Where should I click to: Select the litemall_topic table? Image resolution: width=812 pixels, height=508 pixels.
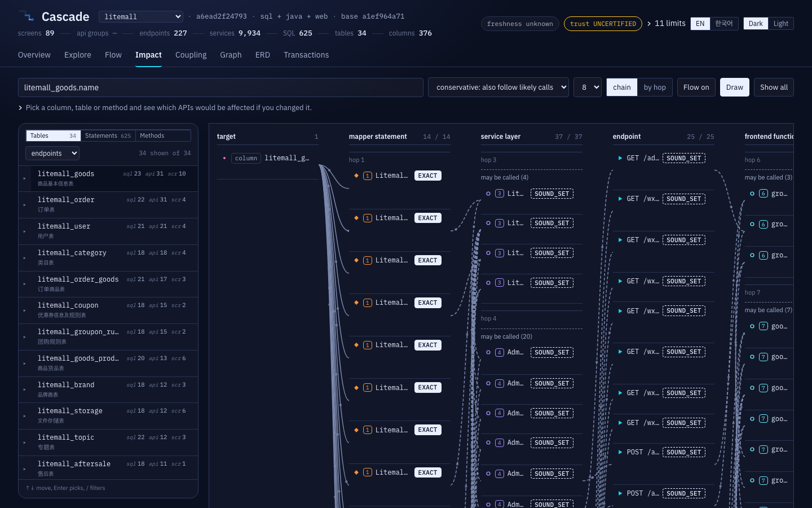coord(108,443)
